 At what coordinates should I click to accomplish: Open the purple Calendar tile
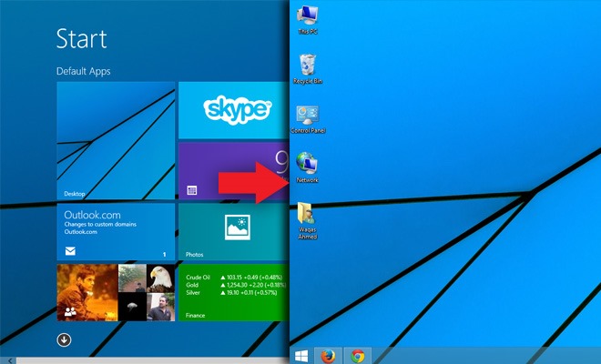(234, 171)
